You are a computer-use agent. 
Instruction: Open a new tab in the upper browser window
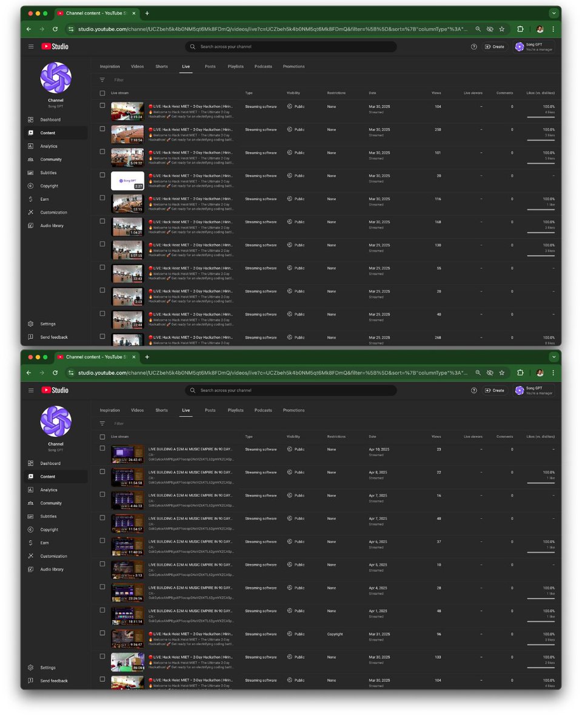[x=147, y=13]
